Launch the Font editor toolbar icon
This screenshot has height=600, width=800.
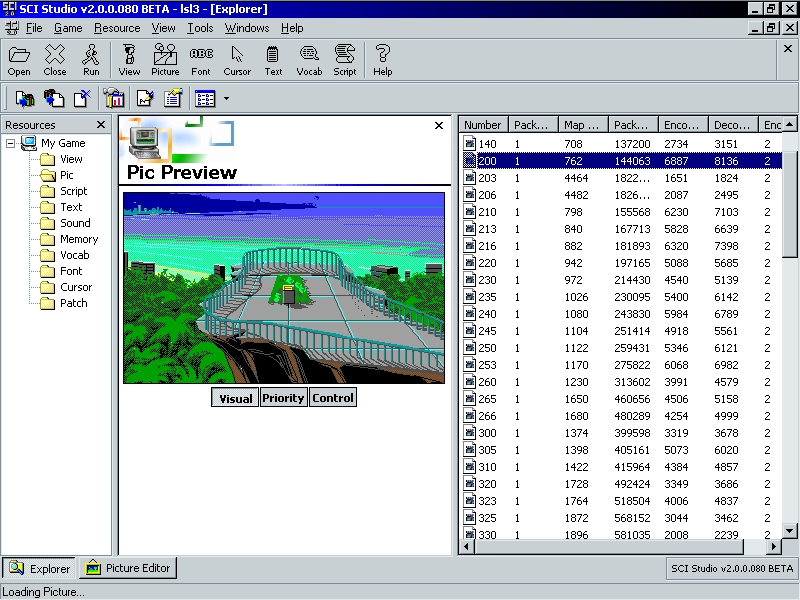point(201,60)
